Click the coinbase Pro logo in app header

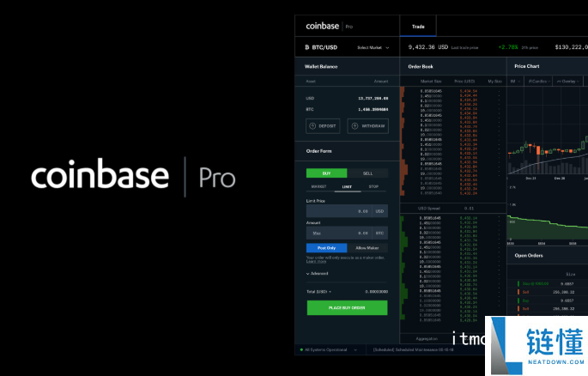pyautogui.click(x=330, y=27)
